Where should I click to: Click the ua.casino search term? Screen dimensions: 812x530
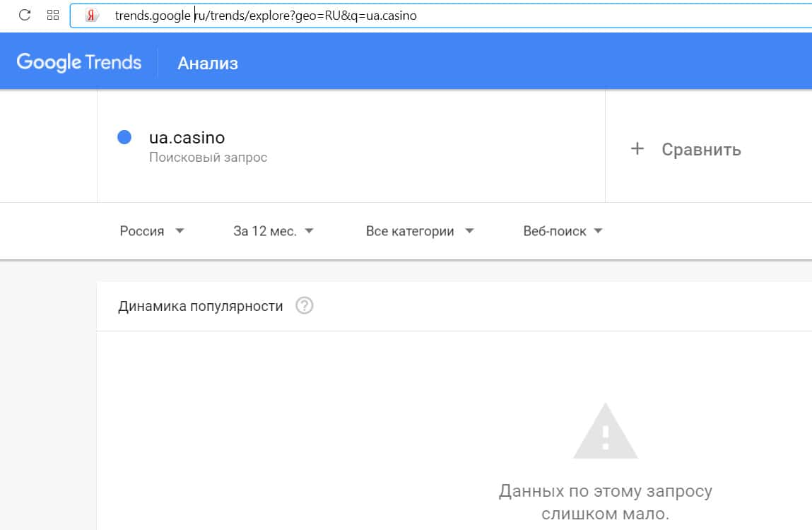pos(187,138)
